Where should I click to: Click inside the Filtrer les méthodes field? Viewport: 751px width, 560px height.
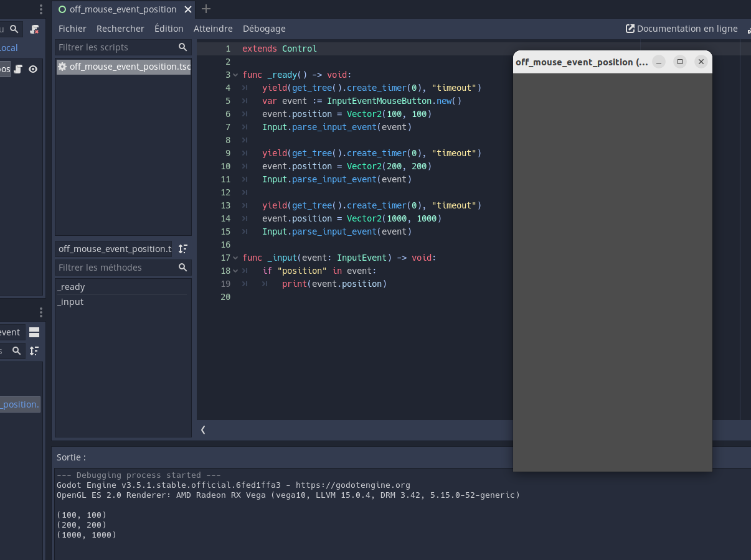click(112, 268)
